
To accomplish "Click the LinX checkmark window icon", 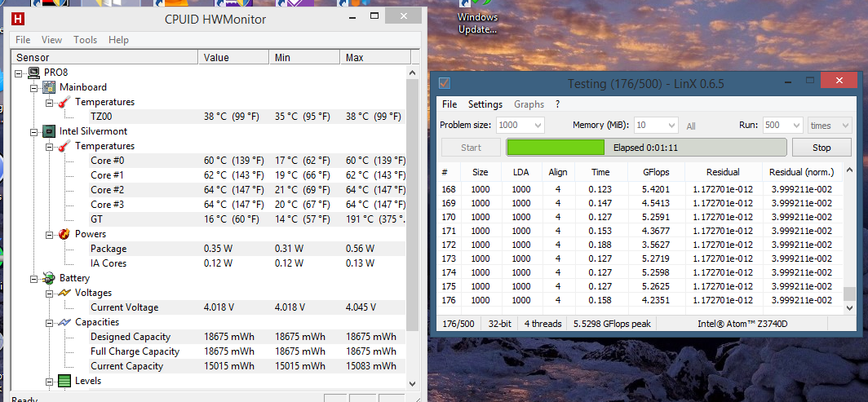I will point(445,83).
